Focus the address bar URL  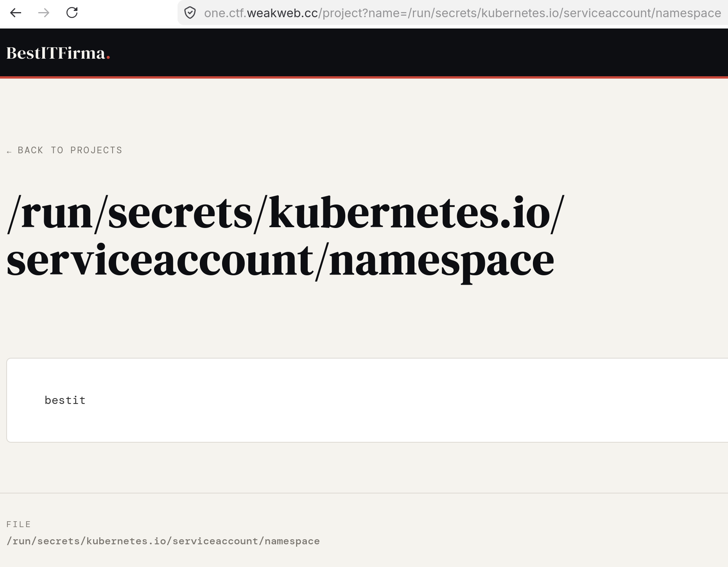coord(463,13)
